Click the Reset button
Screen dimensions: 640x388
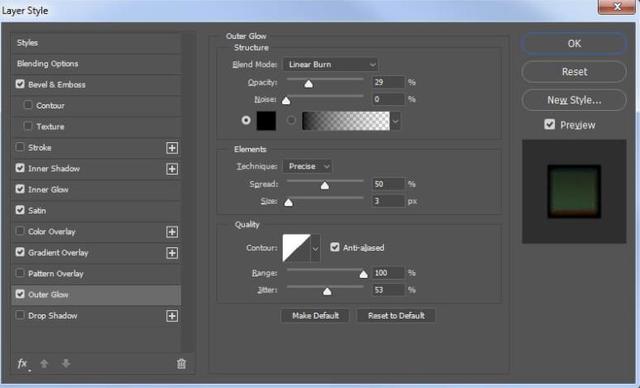coord(573,72)
